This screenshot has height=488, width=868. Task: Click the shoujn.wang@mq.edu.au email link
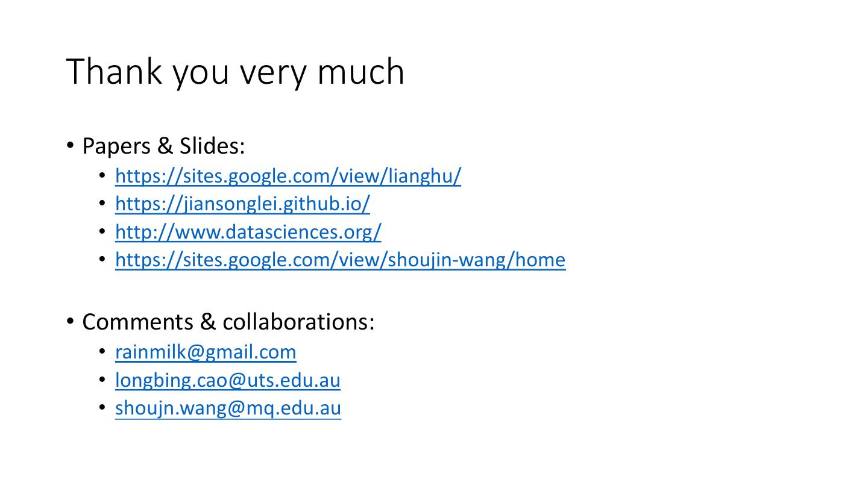(228, 408)
